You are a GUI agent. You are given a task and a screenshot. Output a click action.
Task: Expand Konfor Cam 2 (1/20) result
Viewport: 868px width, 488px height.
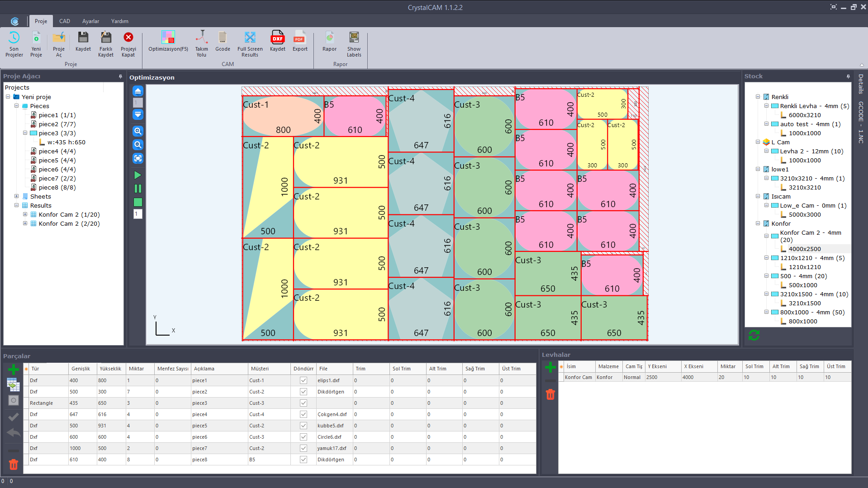(25, 214)
